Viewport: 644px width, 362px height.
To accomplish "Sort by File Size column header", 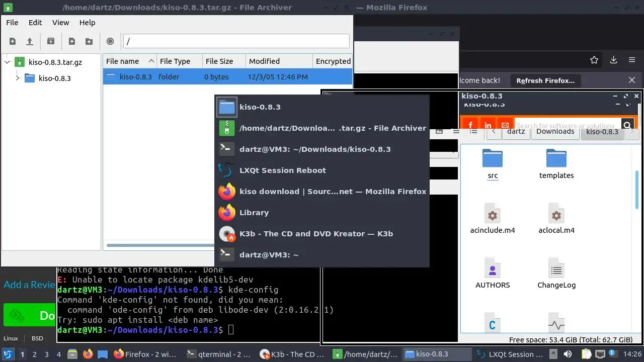I will click(224, 61).
